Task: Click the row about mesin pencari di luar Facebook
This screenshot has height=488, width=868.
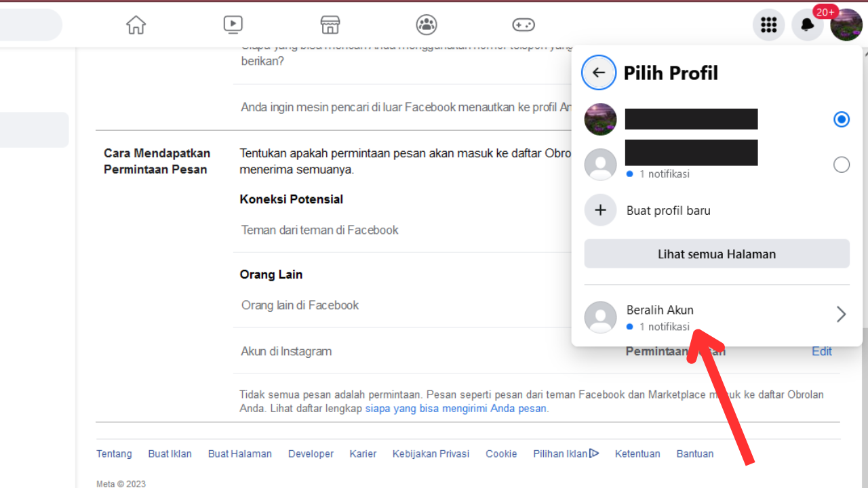Action: coord(407,107)
